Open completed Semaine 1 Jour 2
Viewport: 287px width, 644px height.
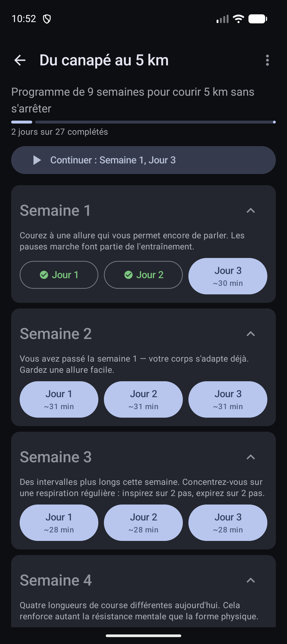pos(143,275)
